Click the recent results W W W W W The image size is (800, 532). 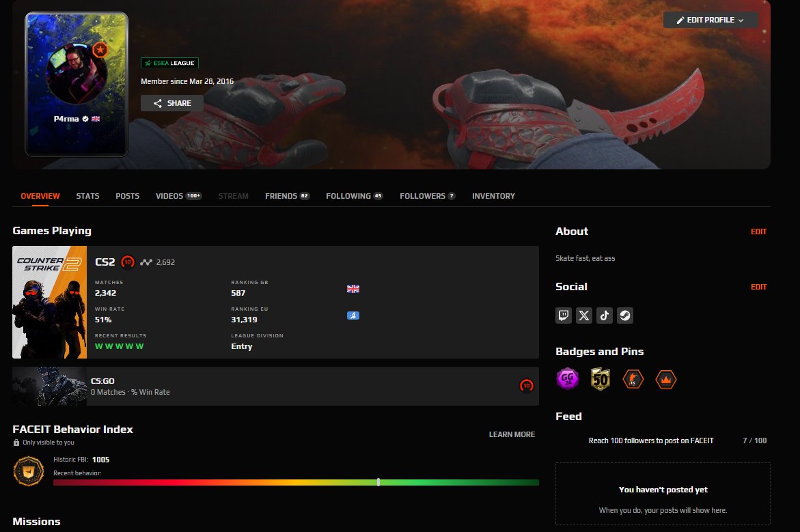click(120, 346)
